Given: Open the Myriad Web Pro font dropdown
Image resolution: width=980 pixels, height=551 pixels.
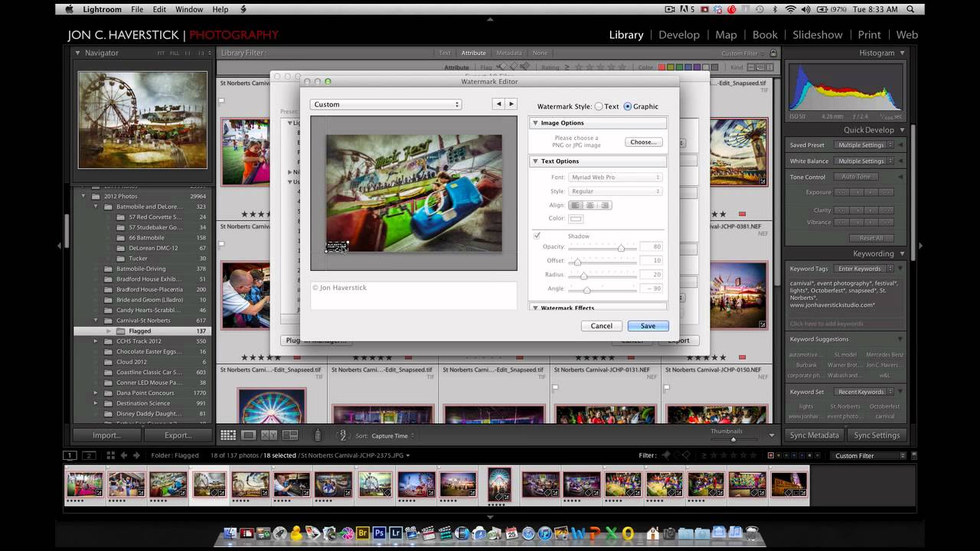Looking at the screenshot, I should (x=616, y=178).
